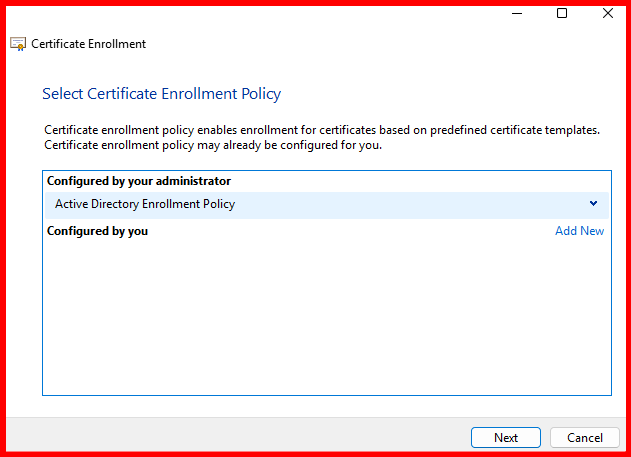Screen dimensions: 631x457
Task: Maximize the Certificate Enrollment window
Action: pos(562,14)
